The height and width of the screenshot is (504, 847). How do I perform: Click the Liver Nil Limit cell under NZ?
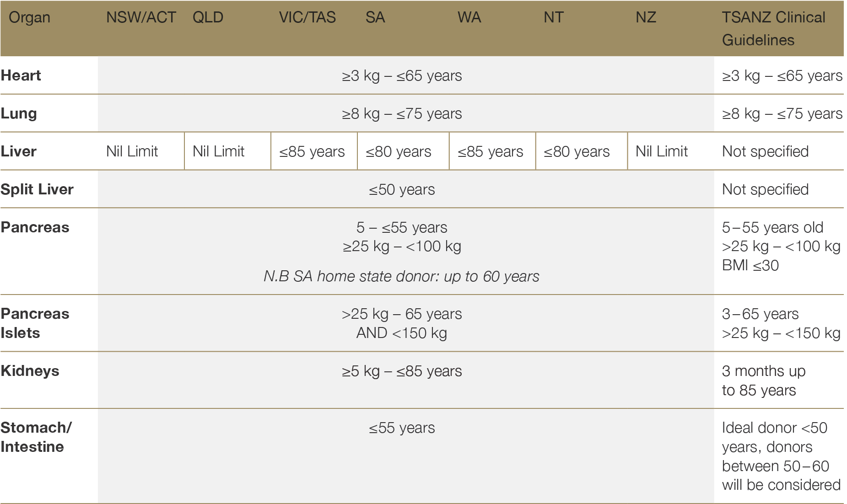pos(661,151)
